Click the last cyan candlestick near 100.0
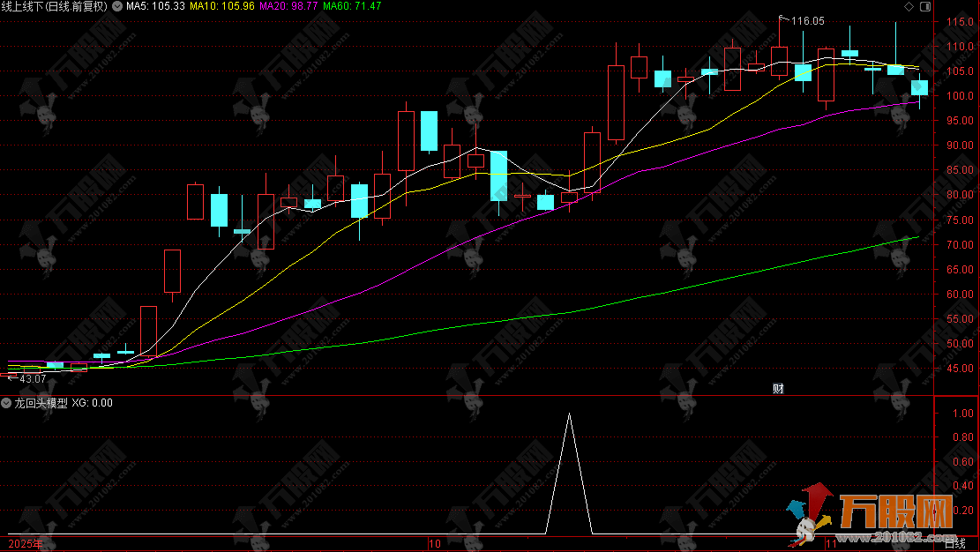The width and height of the screenshot is (980, 552). click(919, 87)
